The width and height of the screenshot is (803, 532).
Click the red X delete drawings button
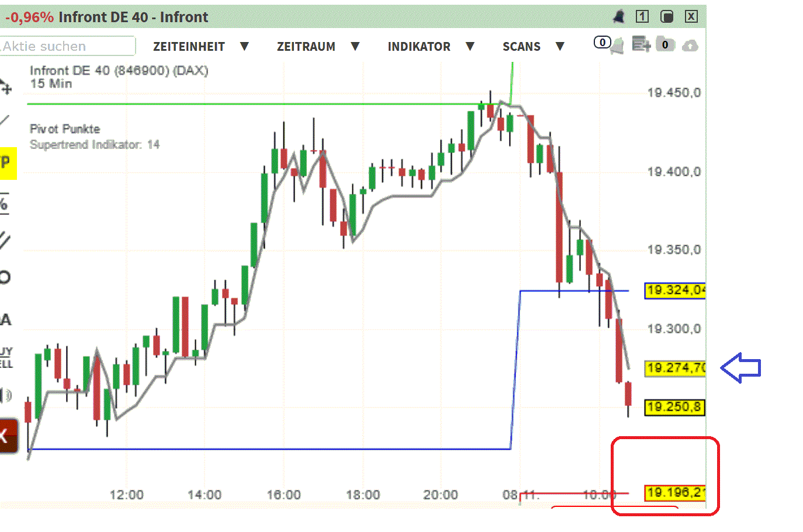pyautogui.click(x=9, y=436)
